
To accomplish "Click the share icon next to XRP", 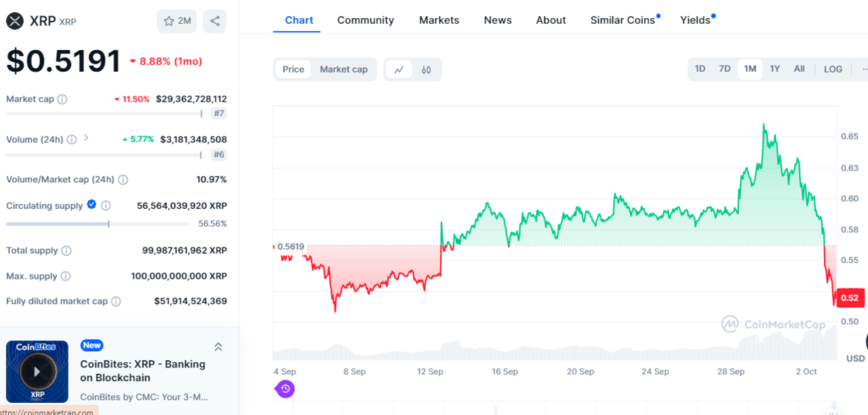I will point(215,21).
